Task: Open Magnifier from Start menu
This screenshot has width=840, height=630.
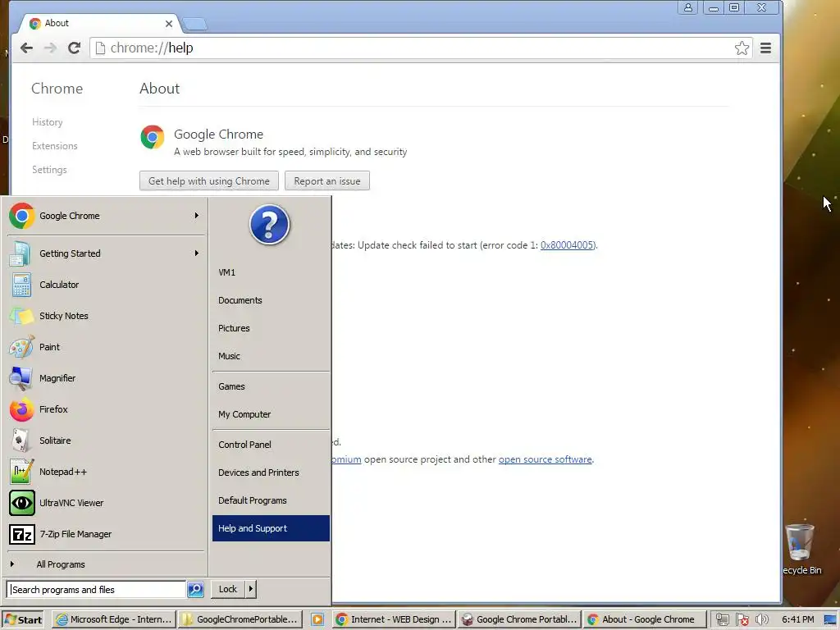Action: [104, 378]
